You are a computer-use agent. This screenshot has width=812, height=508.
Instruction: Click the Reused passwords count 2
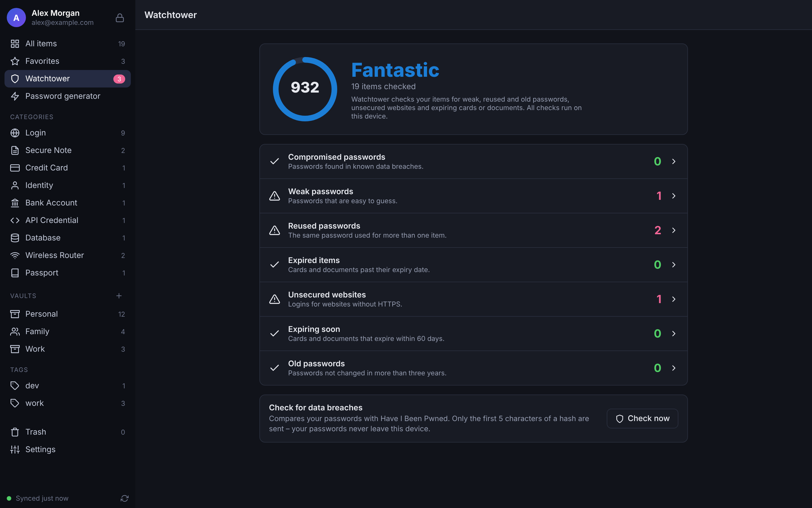coord(658,230)
